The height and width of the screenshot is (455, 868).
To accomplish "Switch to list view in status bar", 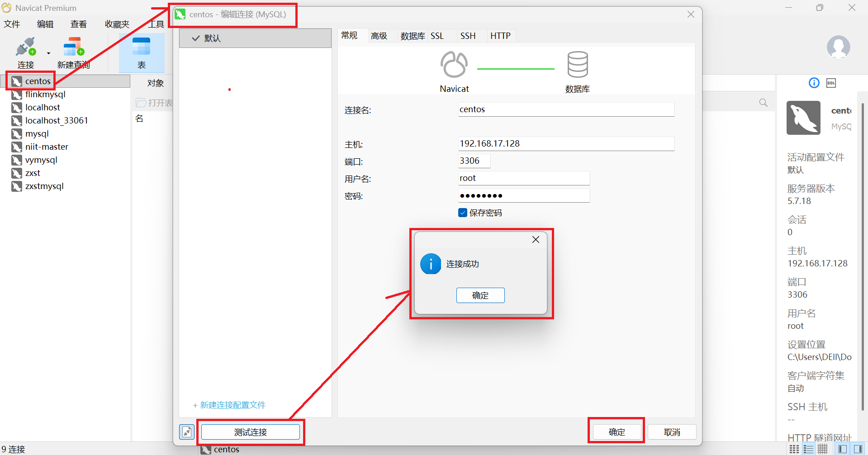I will 808,449.
